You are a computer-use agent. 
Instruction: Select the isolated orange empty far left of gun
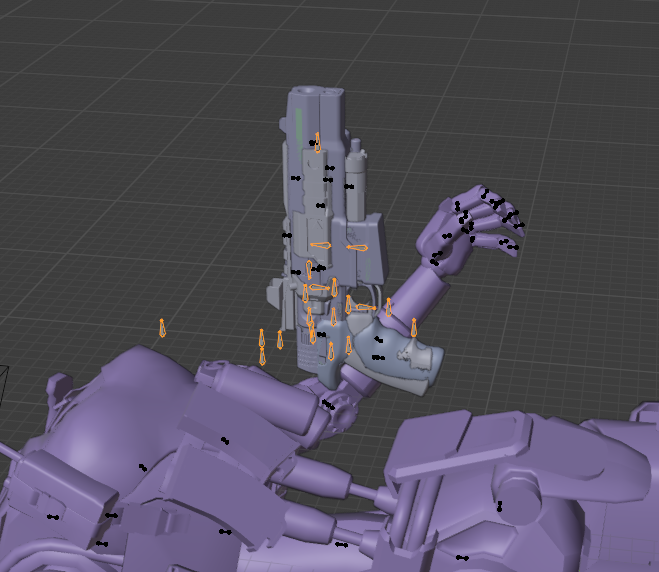click(162, 328)
